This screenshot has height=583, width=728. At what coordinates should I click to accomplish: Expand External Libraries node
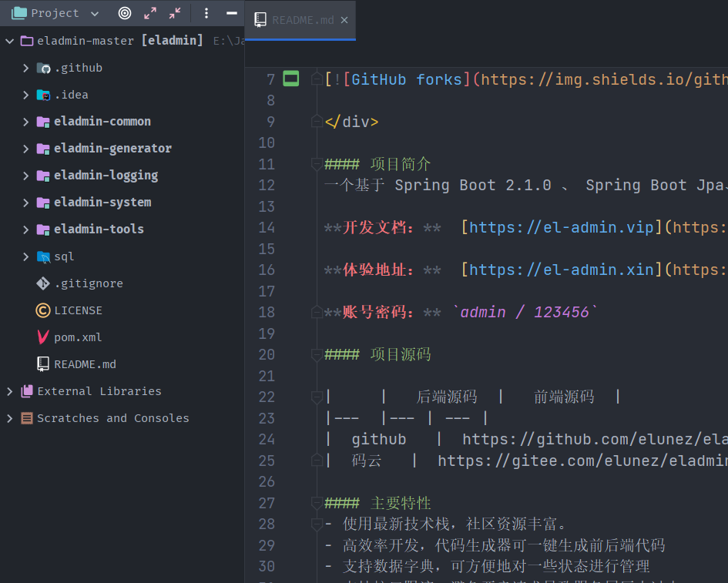pos(9,391)
